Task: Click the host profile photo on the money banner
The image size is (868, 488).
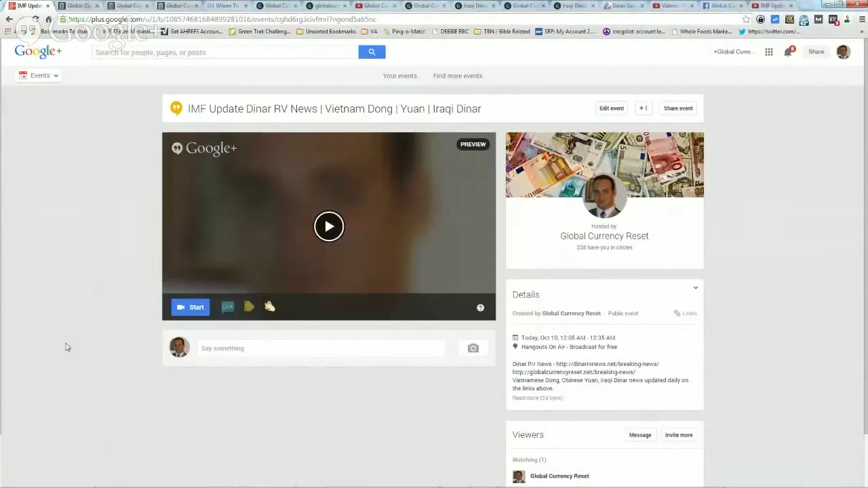Action: tap(604, 197)
